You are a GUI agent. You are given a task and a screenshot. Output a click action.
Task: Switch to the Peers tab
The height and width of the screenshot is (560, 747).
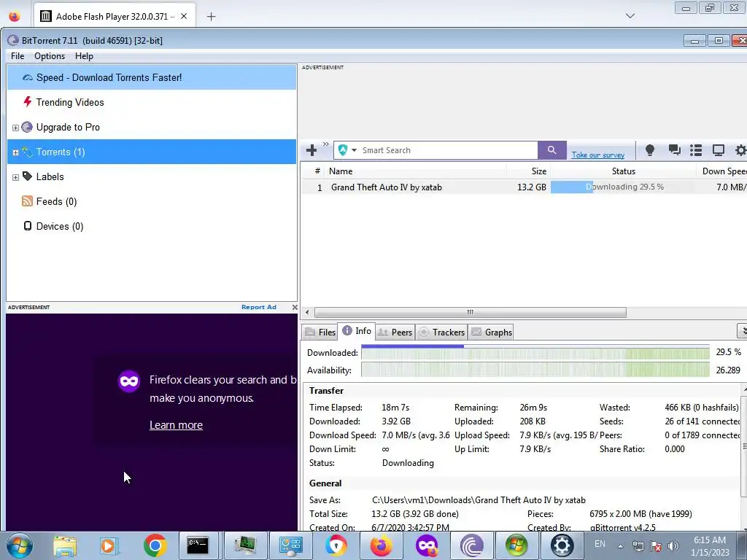tap(395, 332)
